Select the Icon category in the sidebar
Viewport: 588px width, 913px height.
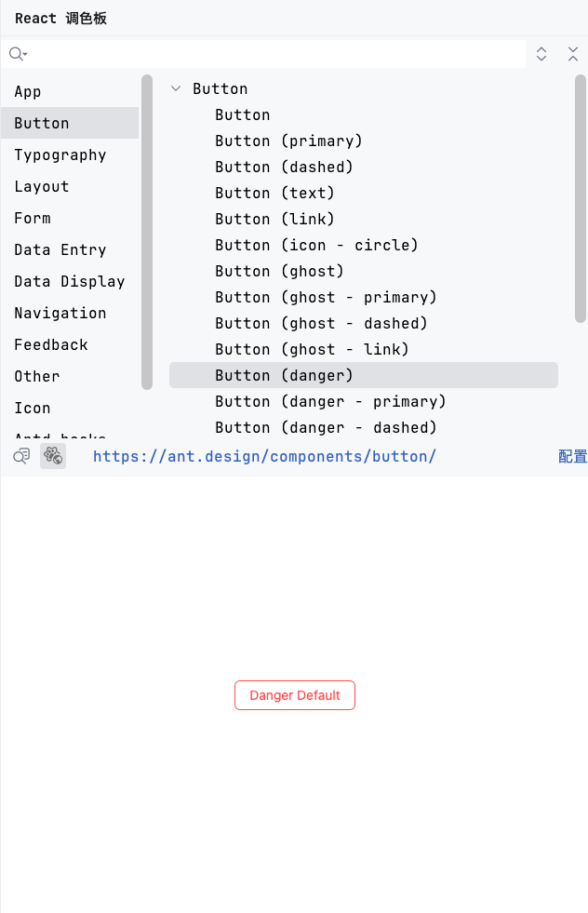point(32,408)
